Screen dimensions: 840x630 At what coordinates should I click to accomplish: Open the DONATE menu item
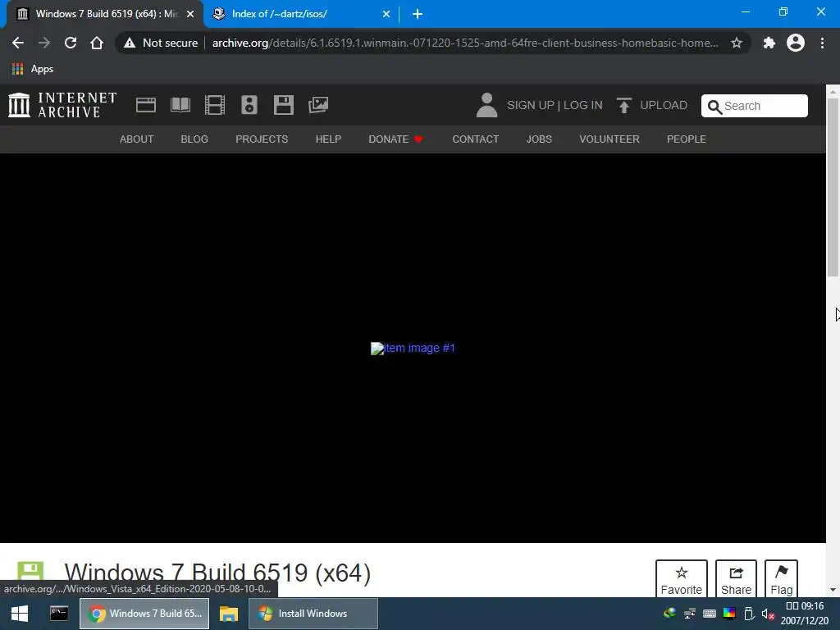point(396,139)
